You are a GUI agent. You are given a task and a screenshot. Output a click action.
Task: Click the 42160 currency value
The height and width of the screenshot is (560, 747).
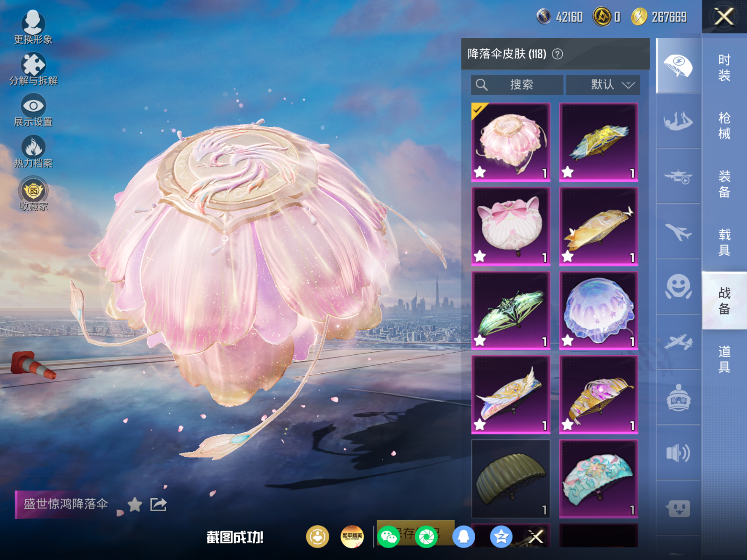[x=569, y=17]
